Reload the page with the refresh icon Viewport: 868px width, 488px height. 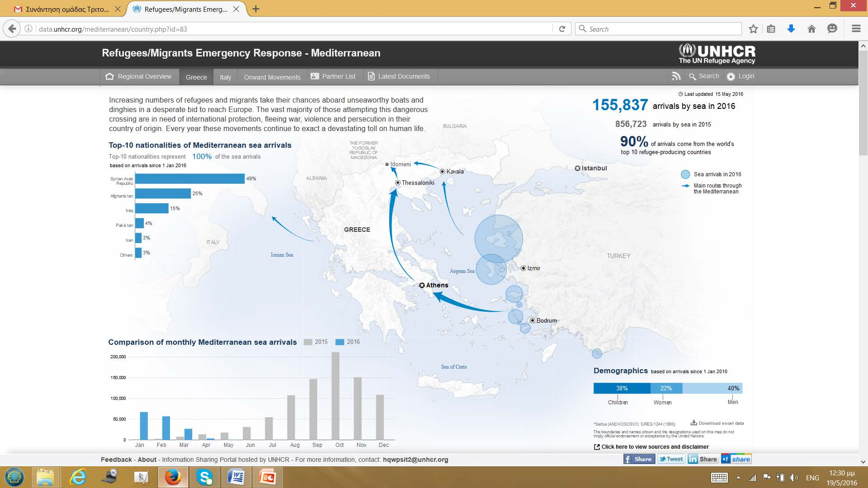(x=562, y=29)
